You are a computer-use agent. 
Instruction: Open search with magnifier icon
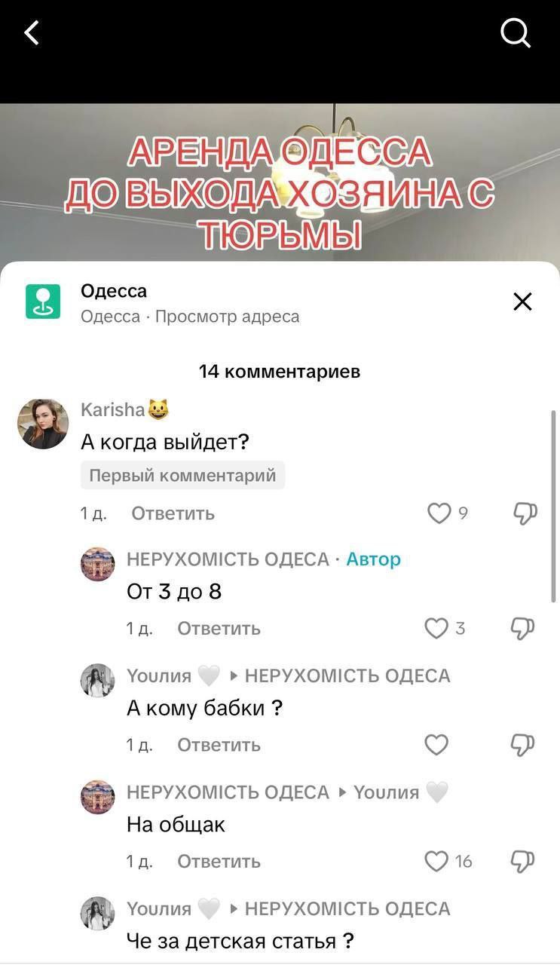point(516,32)
